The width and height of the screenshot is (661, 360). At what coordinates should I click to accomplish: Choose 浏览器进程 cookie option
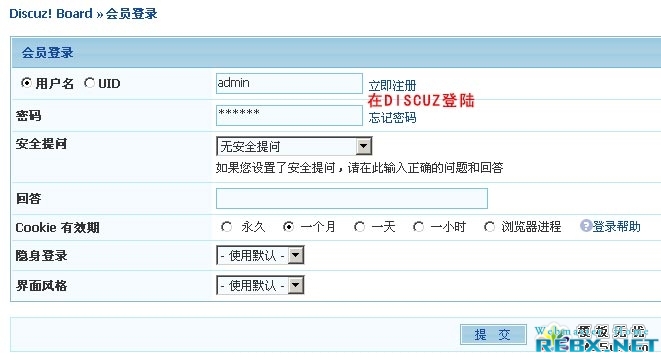(x=489, y=227)
